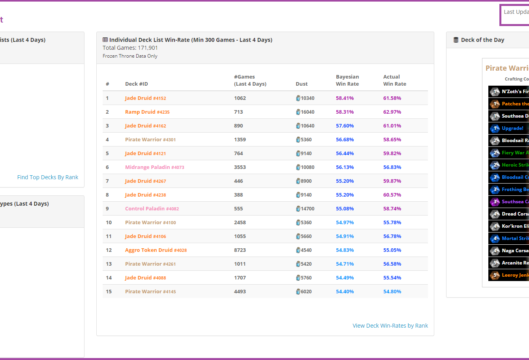Click the table icon beside Individual Deck List Win-Rate
529x360 pixels.
[x=105, y=40]
